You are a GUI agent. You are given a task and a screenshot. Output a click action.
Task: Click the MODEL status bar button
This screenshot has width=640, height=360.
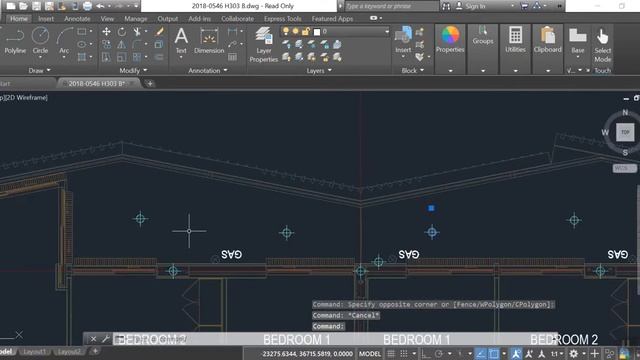pos(370,354)
